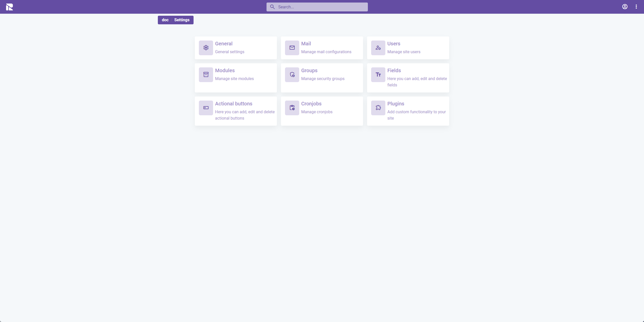This screenshot has width=644, height=322.
Task: Select the Settings tab
Action: coord(182,20)
